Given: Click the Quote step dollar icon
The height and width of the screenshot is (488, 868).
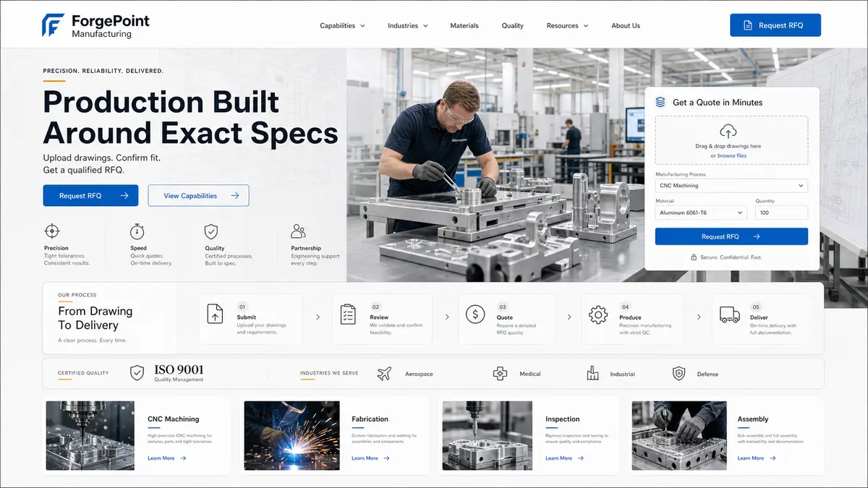Looking at the screenshot, I should click(x=475, y=314).
